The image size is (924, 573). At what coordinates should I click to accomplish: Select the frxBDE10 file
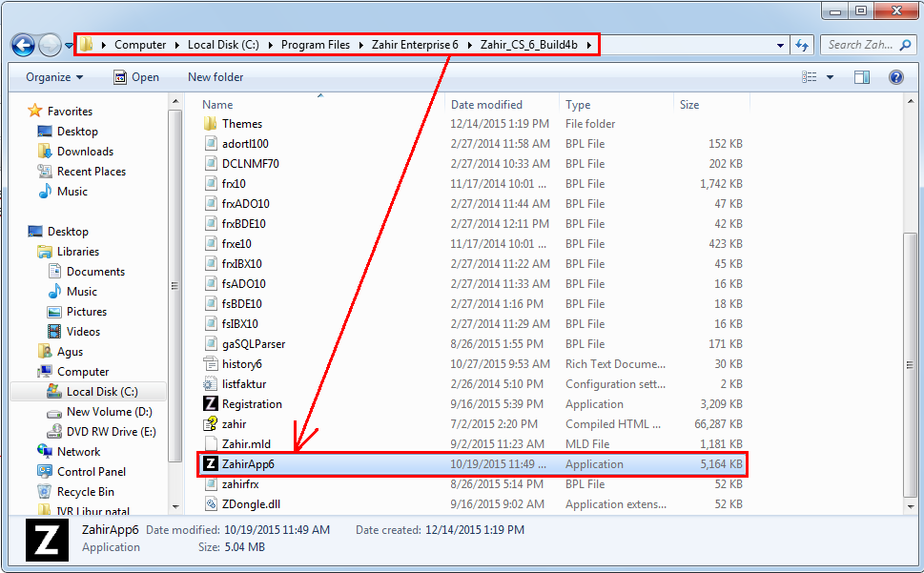pos(243,224)
